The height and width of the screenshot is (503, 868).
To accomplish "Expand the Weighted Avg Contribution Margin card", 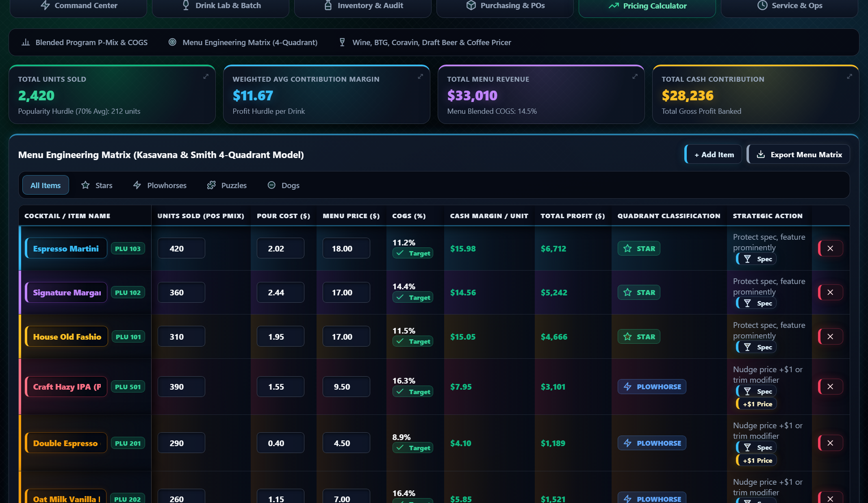I will pyautogui.click(x=421, y=76).
